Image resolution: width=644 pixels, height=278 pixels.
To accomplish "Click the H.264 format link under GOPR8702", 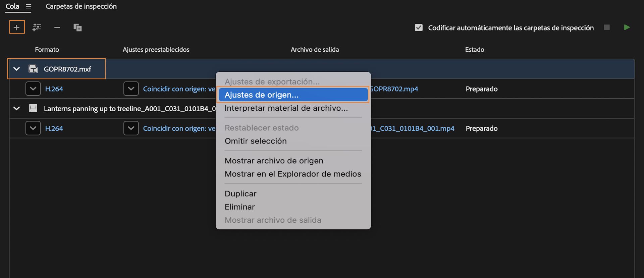I will 54,89.
